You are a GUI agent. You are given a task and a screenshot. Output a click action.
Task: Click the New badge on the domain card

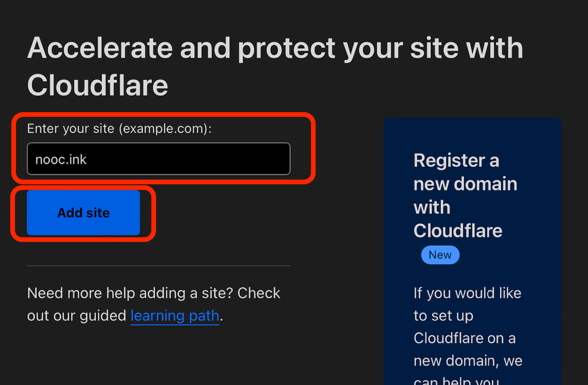point(440,255)
